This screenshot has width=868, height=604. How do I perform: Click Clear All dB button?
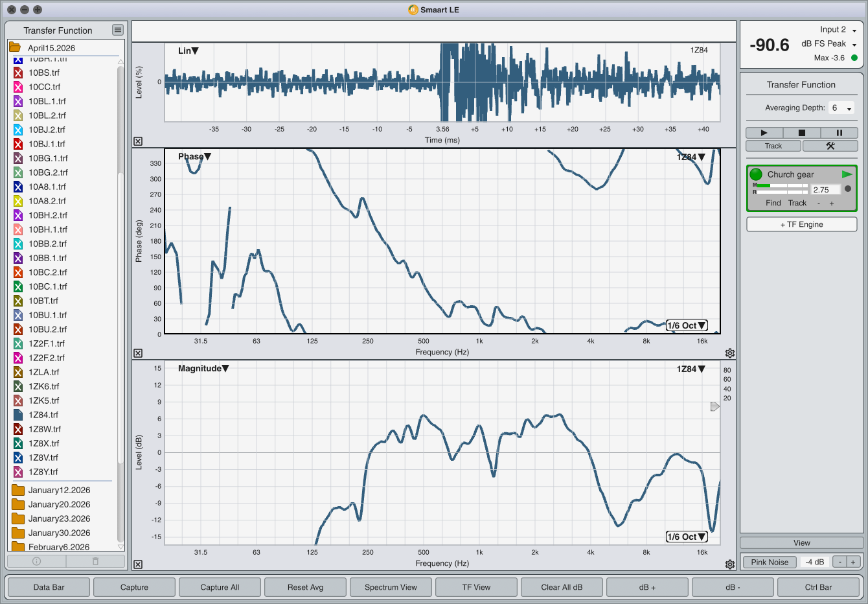pyautogui.click(x=562, y=587)
